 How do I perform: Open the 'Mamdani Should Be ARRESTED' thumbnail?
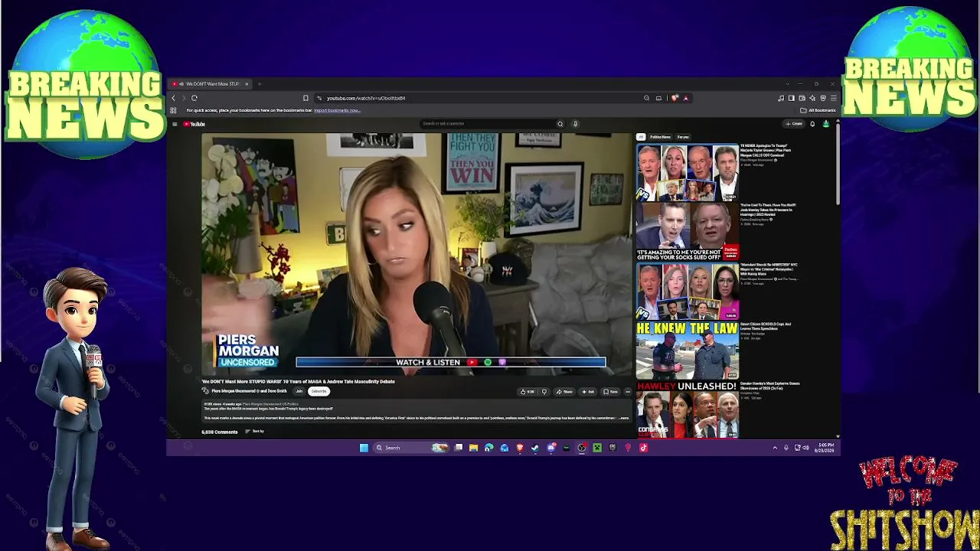coord(687,292)
